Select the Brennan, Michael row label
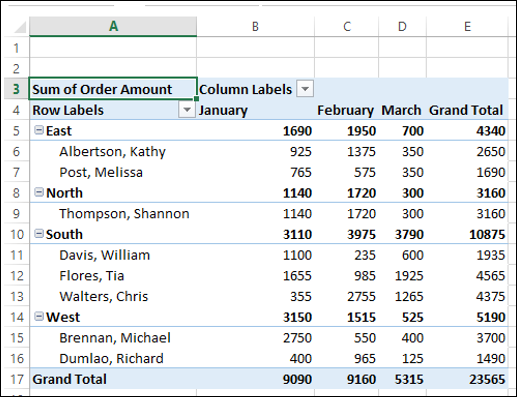Viewport: 517px width, 397px height. click(115, 338)
